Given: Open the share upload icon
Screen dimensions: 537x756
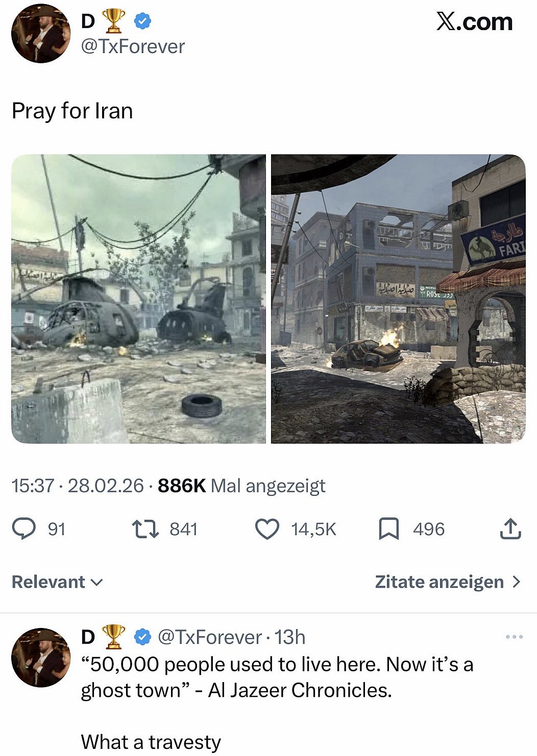Looking at the screenshot, I should click(510, 529).
